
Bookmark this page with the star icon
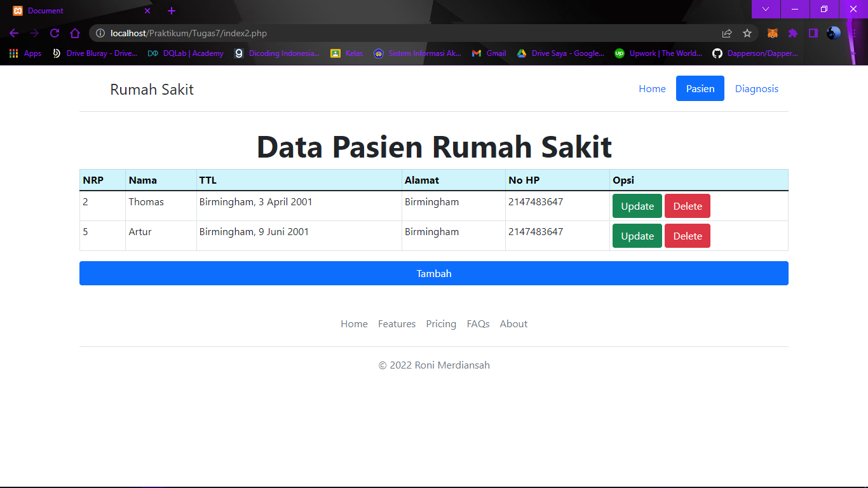pyautogui.click(x=747, y=33)
